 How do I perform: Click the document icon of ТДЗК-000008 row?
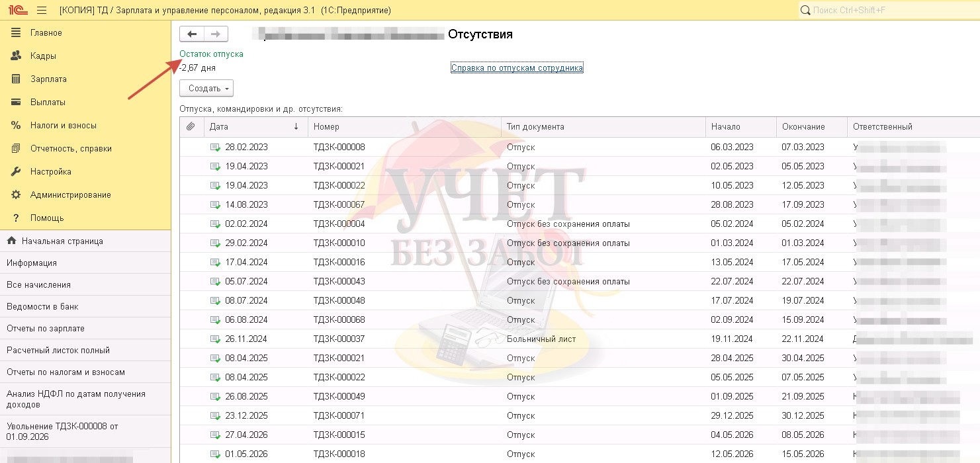coord(215,147)
